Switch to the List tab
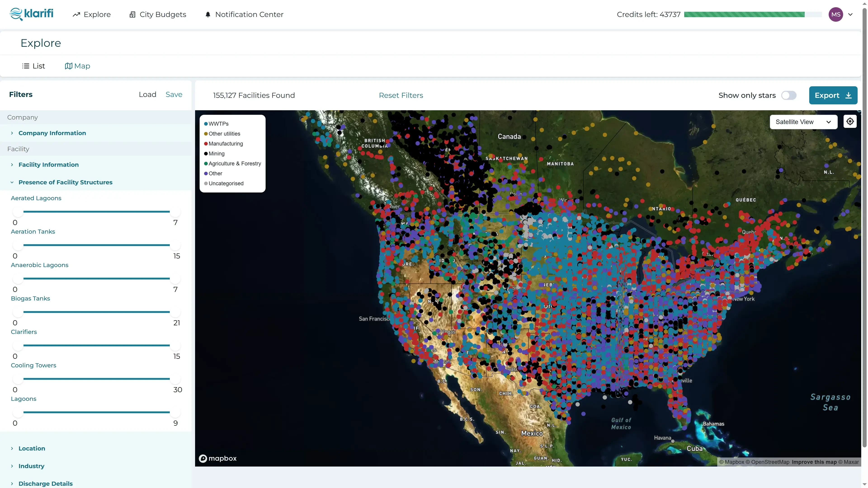Viewport: 868px width, 488px height. [x=33, y=66]
